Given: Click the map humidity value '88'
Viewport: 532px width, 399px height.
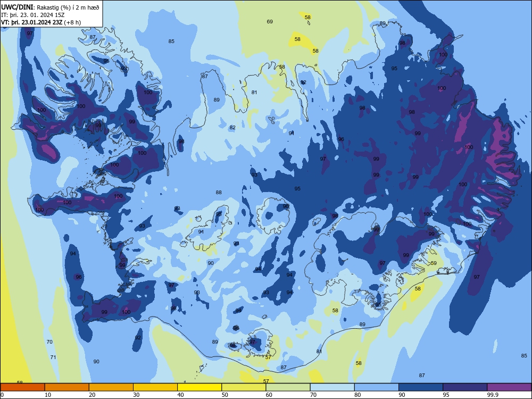Looking at the screenshot, I should pyautogui.click(x=219, y=193).
